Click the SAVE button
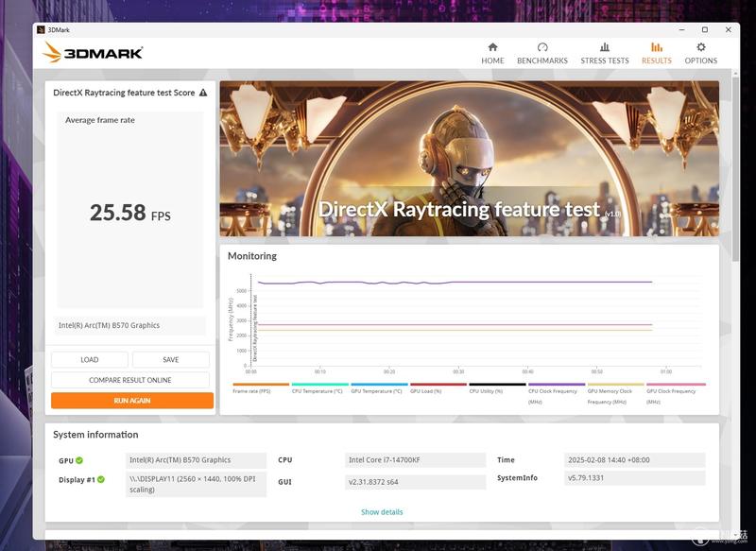This screenshot has width=756, height=551. pyautogui.click(x=171, y=360)
